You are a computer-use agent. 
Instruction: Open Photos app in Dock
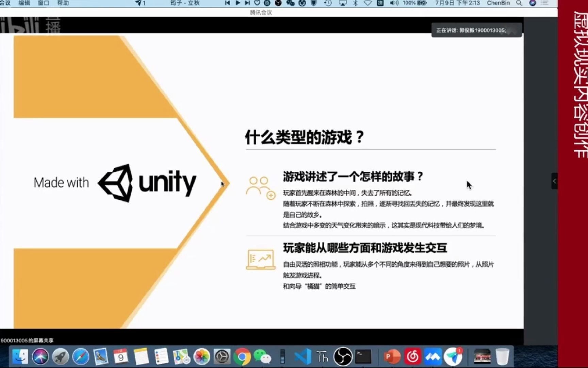coord(202,357)
